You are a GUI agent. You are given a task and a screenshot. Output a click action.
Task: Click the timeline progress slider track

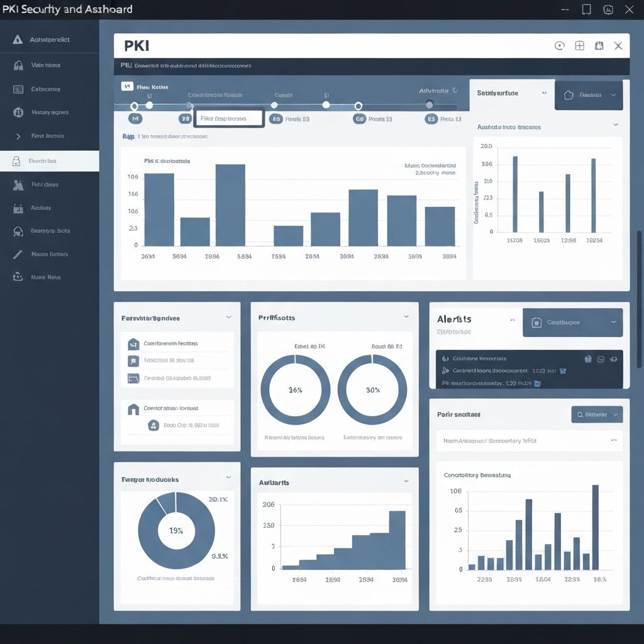[283, 106]
